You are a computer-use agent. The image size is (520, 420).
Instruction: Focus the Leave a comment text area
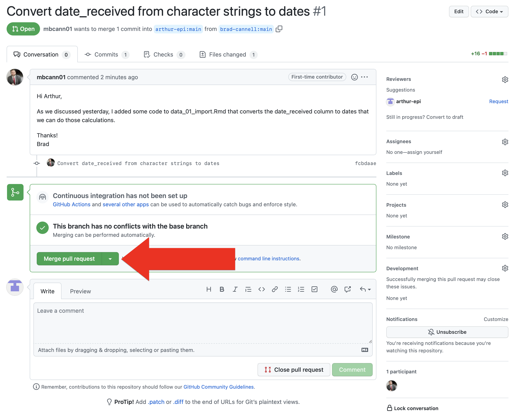click(x=203, y=323)
